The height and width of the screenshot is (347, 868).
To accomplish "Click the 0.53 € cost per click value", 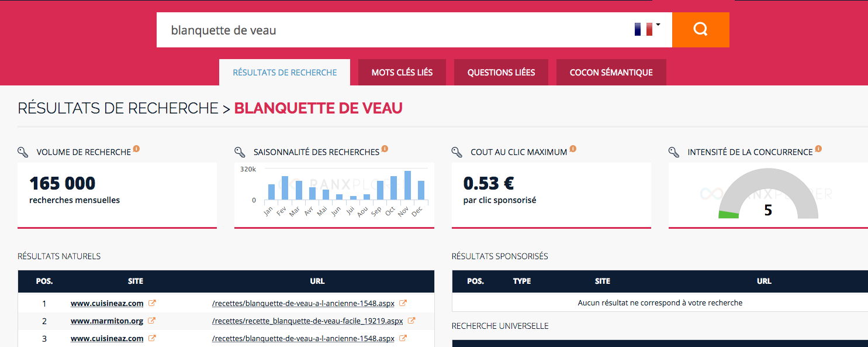I will tap(489, 183).
